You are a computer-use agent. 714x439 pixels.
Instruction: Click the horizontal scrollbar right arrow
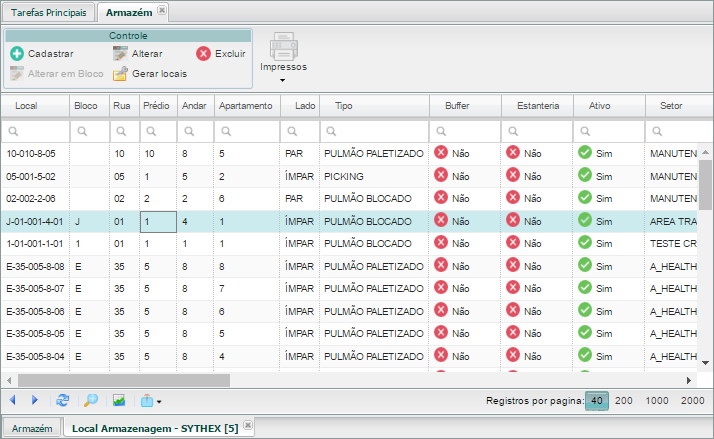[x=688, y=380]
